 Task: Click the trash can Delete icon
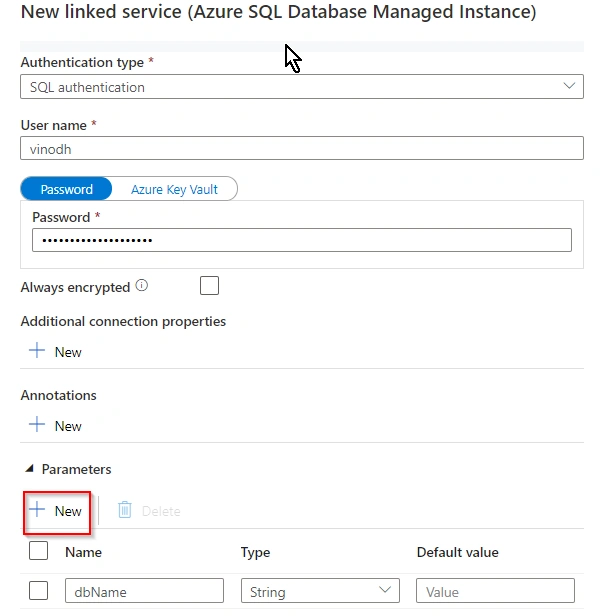click(x=125, y=510)
